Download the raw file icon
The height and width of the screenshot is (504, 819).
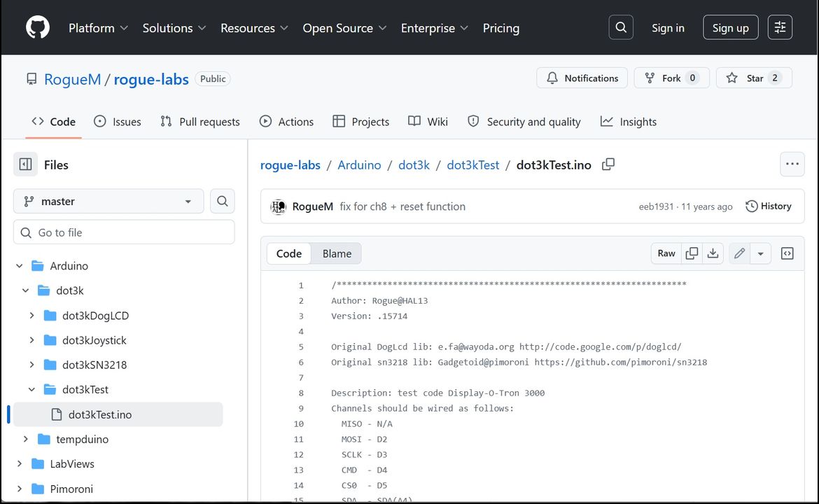pos(713,253)
